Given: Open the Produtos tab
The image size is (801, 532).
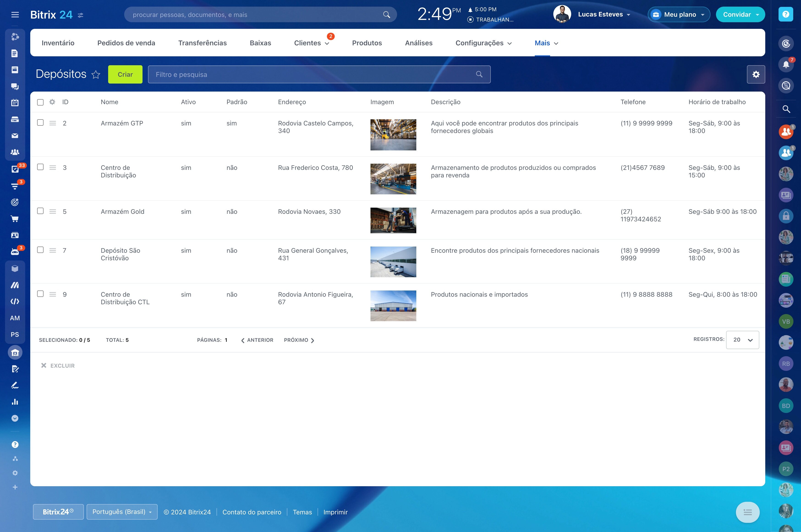Looking at the screenshot, I should [x=367, y=43].
